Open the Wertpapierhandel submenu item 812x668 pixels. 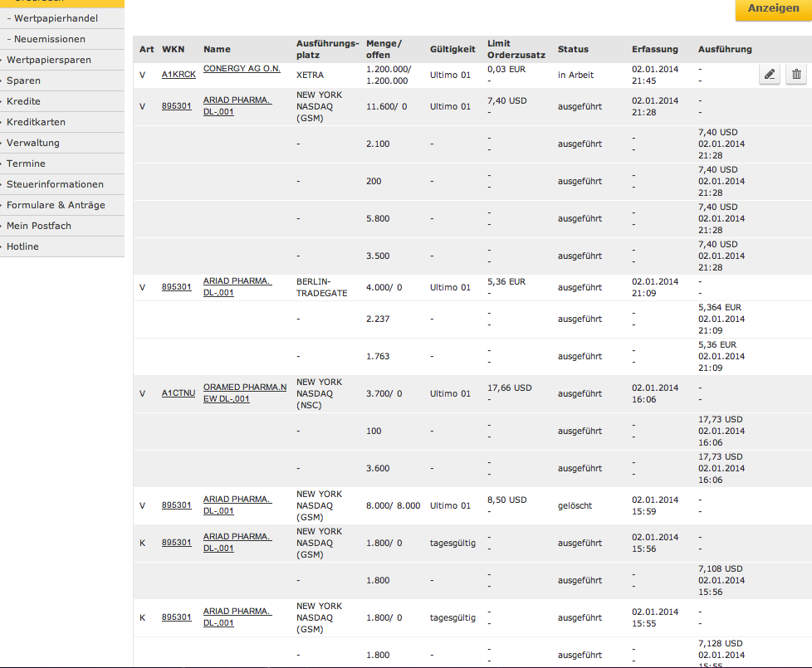pos(56,18)
